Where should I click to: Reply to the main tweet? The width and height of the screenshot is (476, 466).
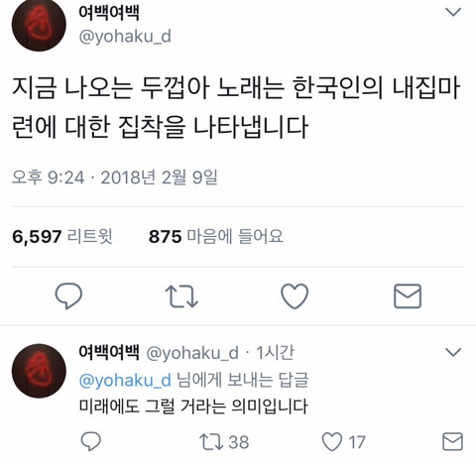(68, 295)
